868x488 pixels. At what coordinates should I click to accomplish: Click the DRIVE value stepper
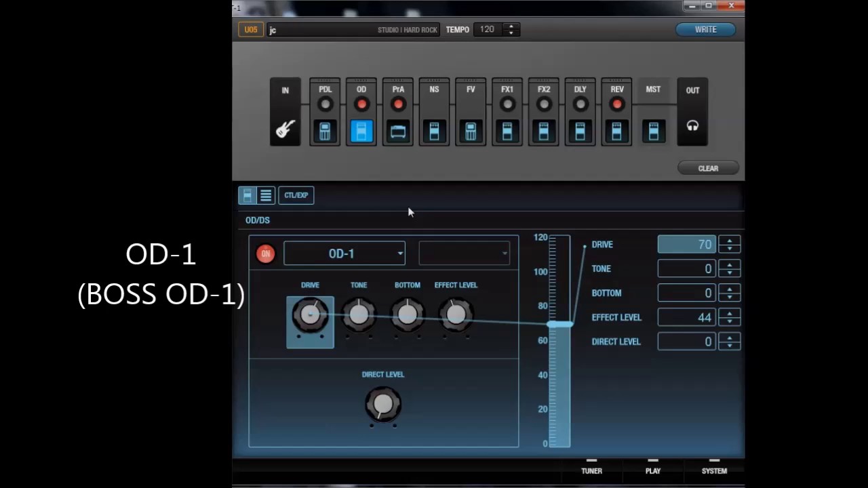730,245
